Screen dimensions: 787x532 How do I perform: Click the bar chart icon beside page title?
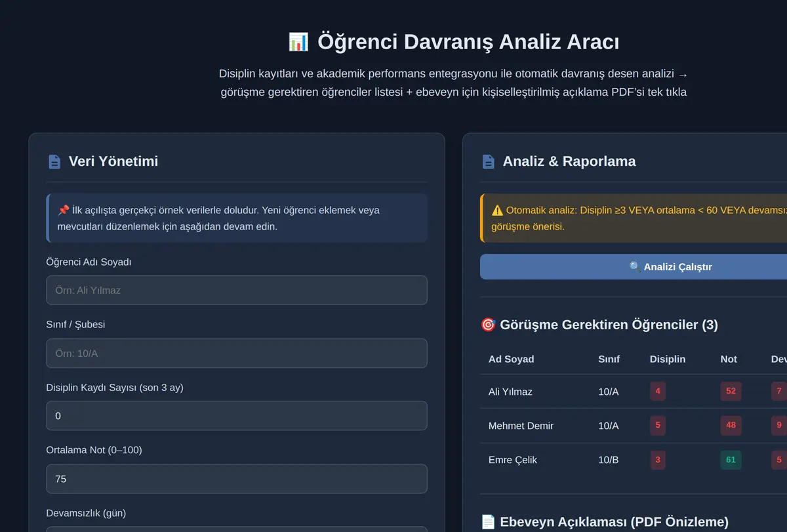tap(298, 42)
